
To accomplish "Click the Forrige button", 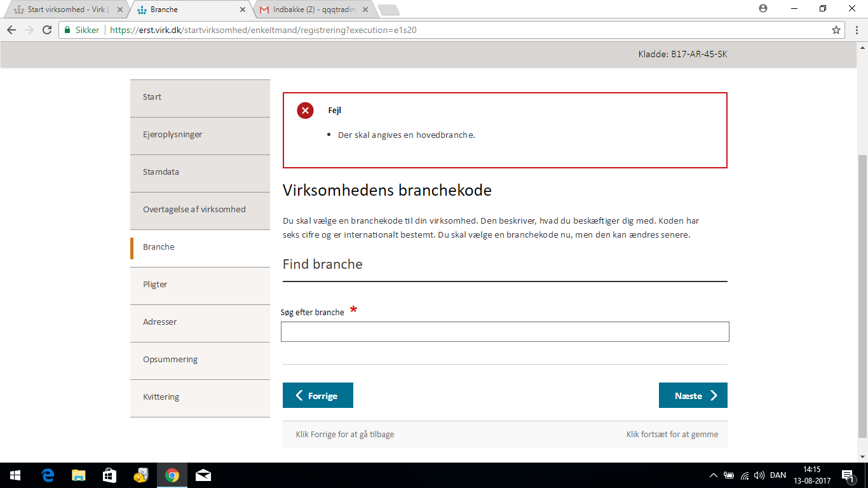I will coord(318,395).
